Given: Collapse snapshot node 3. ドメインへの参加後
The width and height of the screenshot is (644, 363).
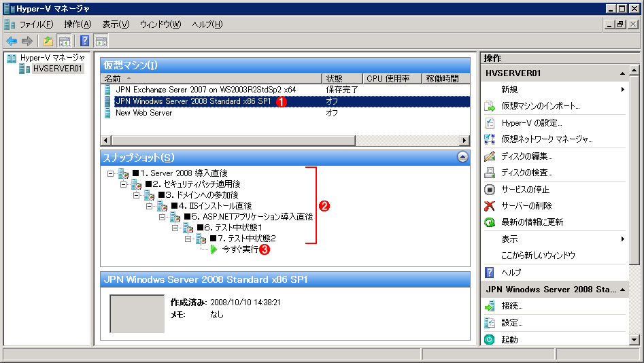Looking at the screenshot, I should pyautogui.click(x=137, y=195).
